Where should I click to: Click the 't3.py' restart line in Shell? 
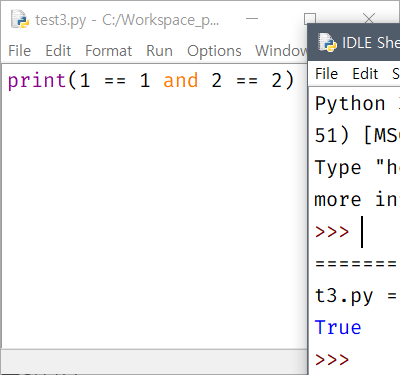(357, 295)
